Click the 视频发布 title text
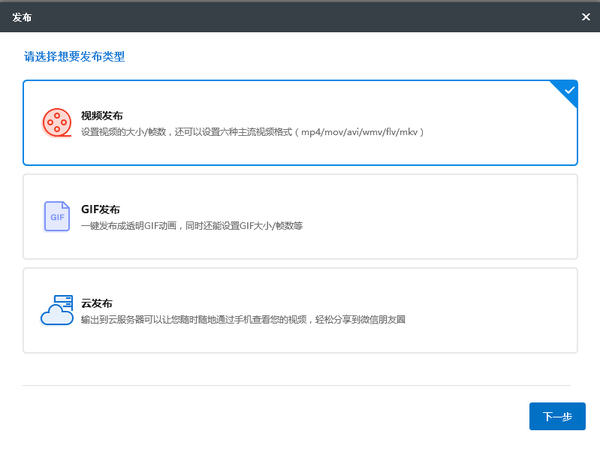Screen dimensions: 600x452 click(102, 116)
